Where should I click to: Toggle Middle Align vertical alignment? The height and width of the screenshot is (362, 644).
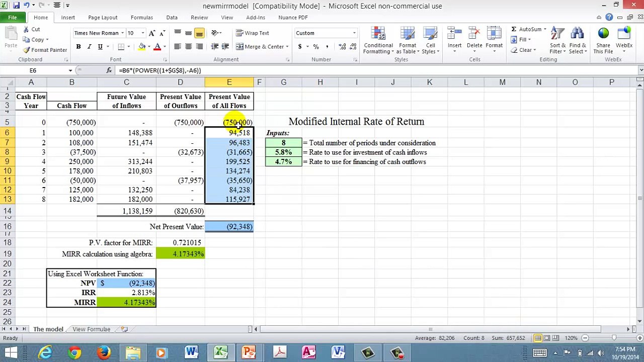point(188,33)
